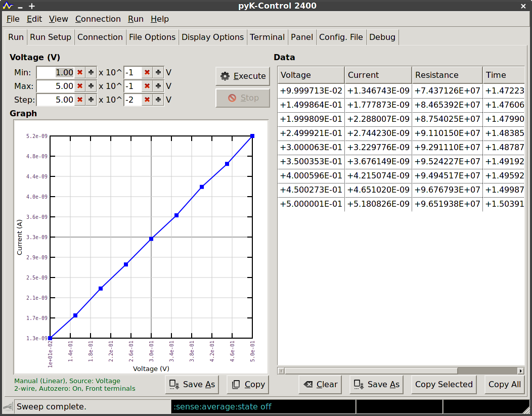Click the red X beside the Max voltage value

(x=80, y=86)
